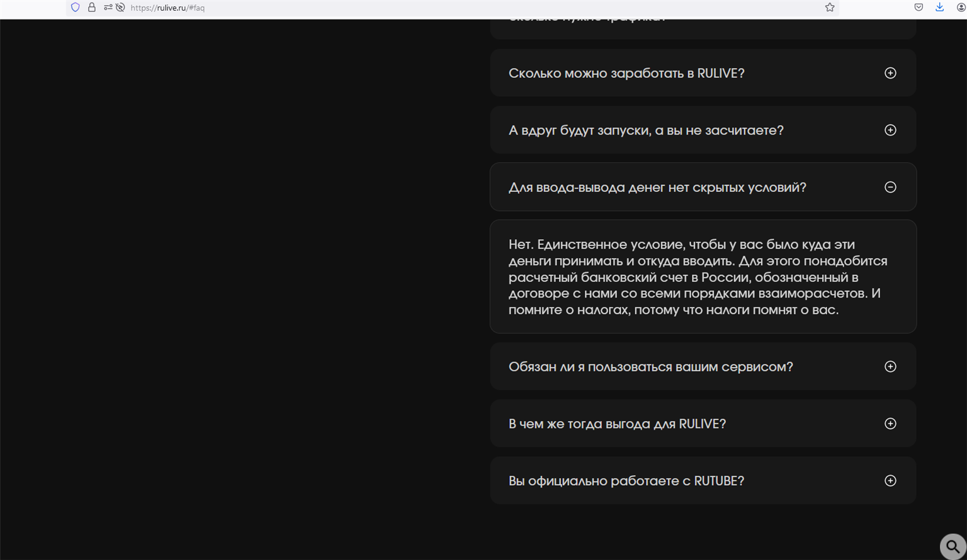Screen dimensions: 967x560
Task: Click the answer text starting 'Нет. Единственное условие'
Action: tap(698, 277)
